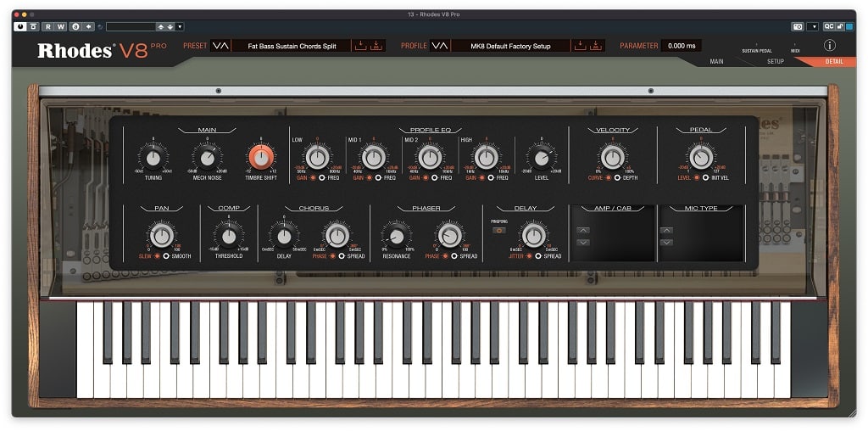Enable Write automation W button
This screenshot has width=868, height=431.
[61, 26]
